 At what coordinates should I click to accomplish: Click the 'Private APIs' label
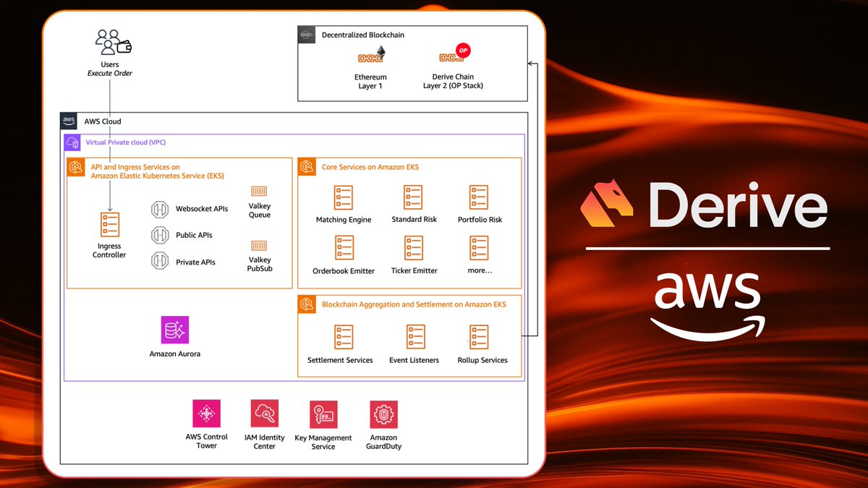[195, 262]
